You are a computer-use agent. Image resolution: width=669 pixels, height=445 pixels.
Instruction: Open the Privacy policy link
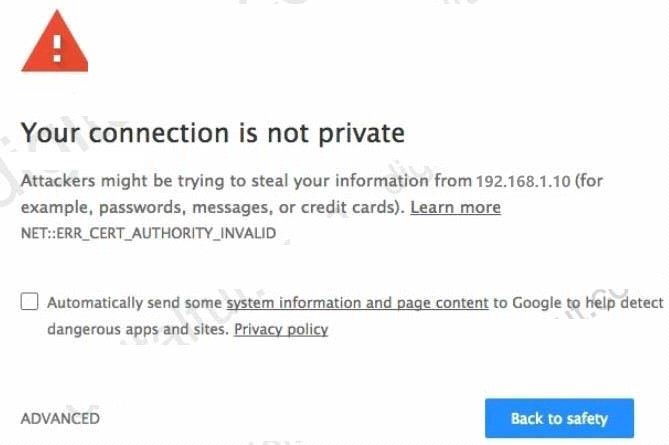pyautogui.click(x=281, y=329)
